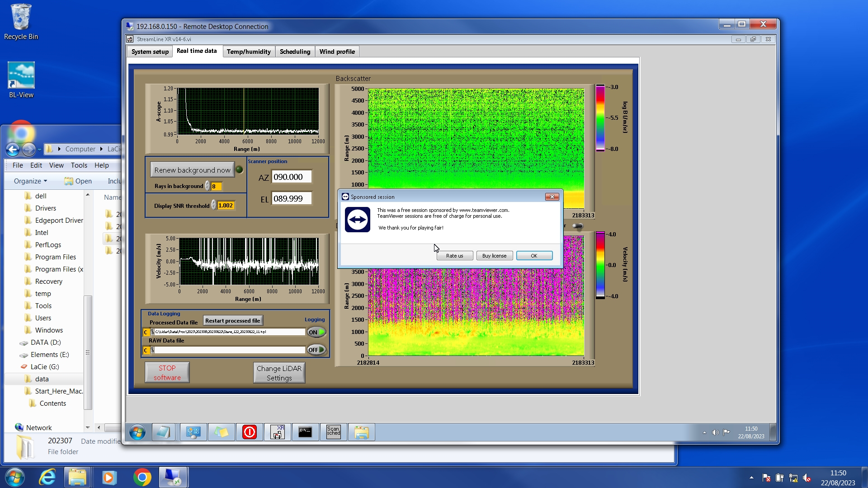Open the Scan sched taskbar icon
868x488 pixels.
point(333,432)
